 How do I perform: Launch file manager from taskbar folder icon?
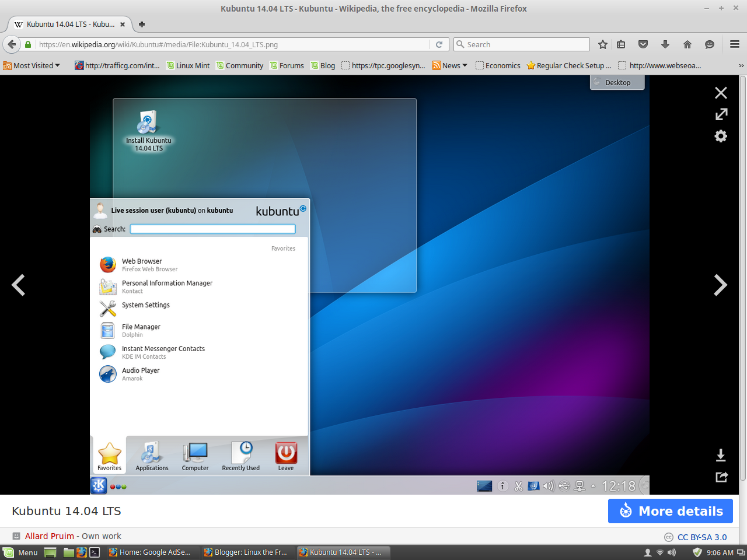69,552
